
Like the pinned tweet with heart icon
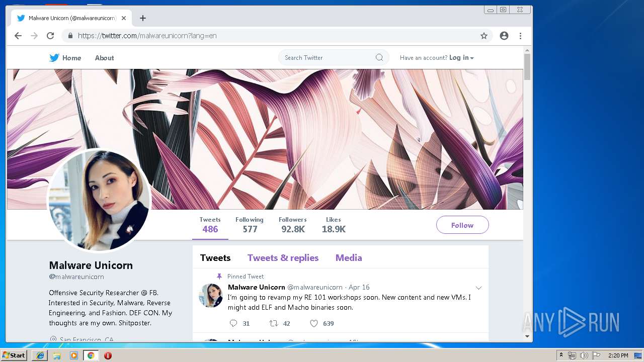tap(314, 323)
